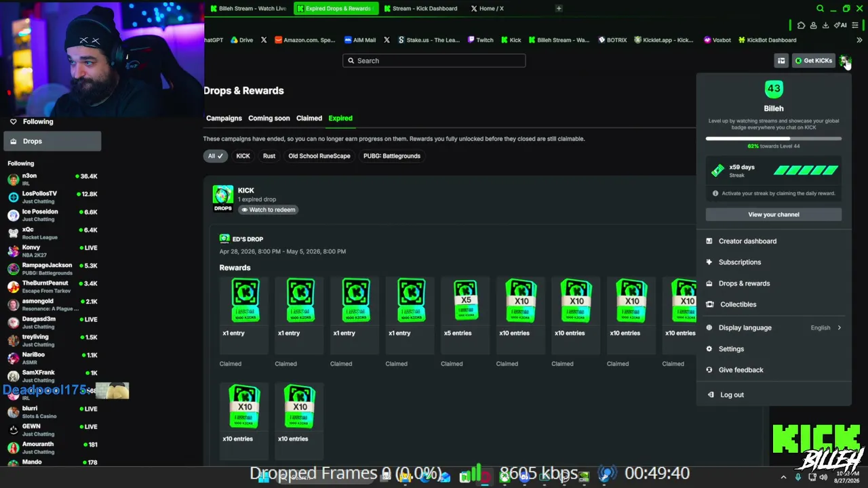This screenshot has height=488, width=868.
Task: Click the Collectibles icon in profile menu
Action: [709, 304]
